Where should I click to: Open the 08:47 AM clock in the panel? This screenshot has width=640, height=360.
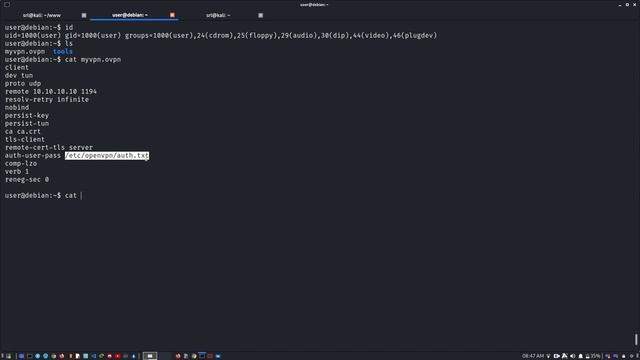(533, 356)
